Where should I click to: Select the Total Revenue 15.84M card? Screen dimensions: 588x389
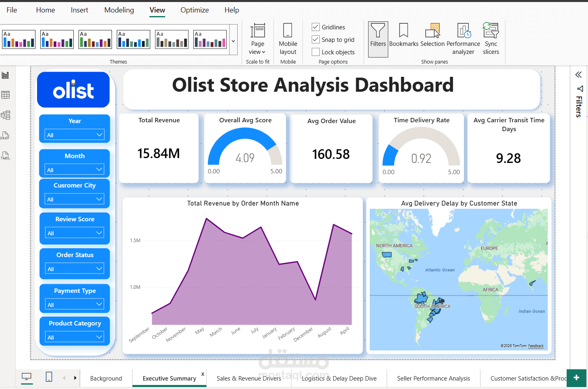pos(159,148)
